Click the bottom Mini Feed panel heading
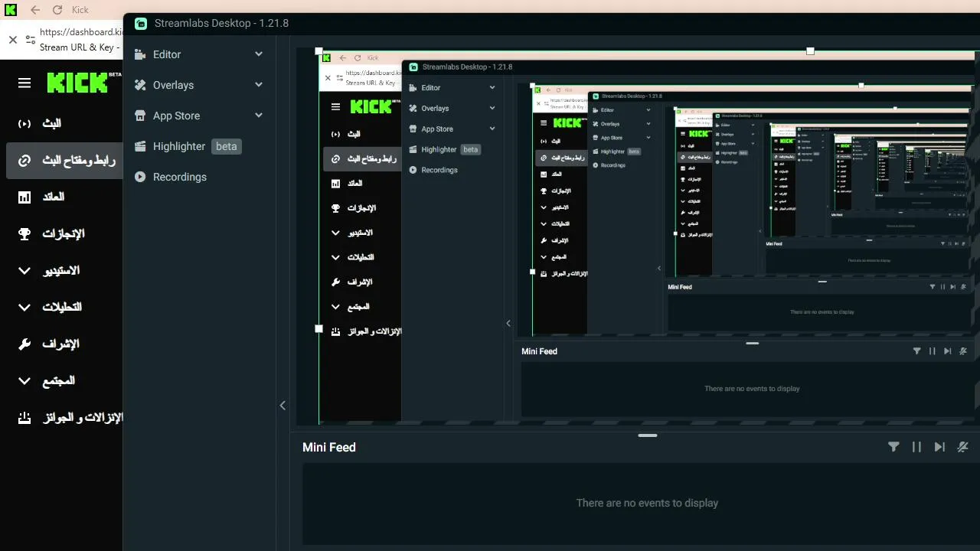 tap(329, 447)
